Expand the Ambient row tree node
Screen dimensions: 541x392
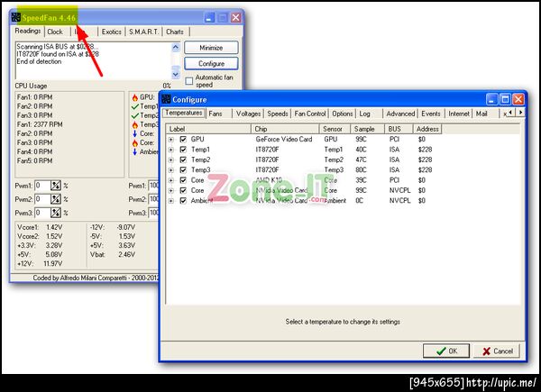click(x=171, y=201)
